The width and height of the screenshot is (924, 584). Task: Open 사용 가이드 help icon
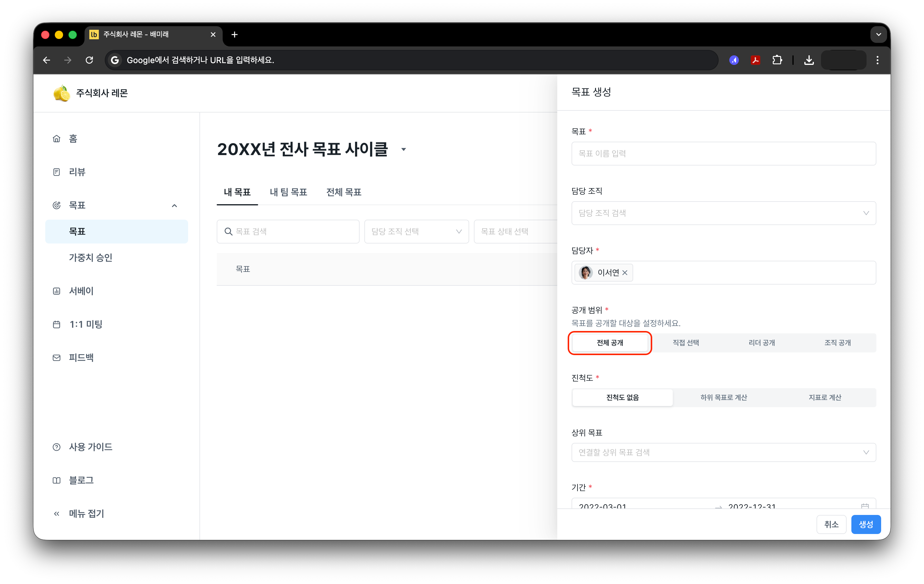pos(56,447)
